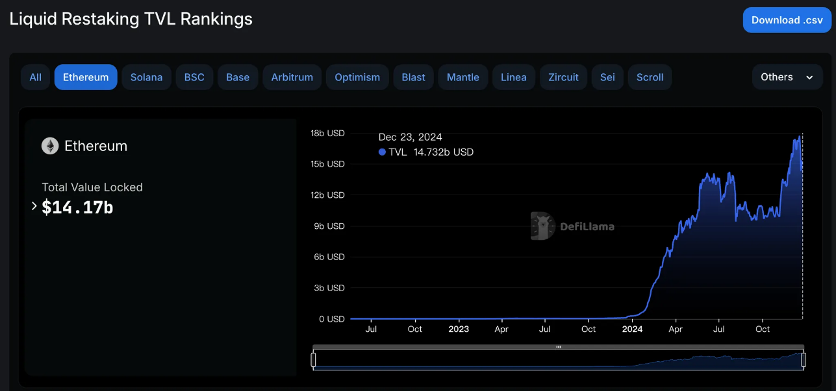Switch to the Scroll tab
This screenshot has width=836, height=392.
(650, 77)
